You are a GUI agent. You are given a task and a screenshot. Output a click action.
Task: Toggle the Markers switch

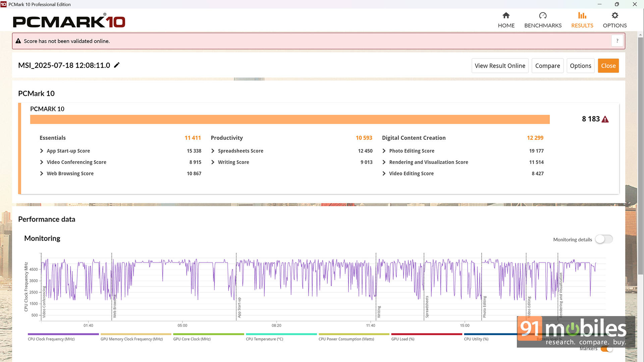click(x=607, y=349)
